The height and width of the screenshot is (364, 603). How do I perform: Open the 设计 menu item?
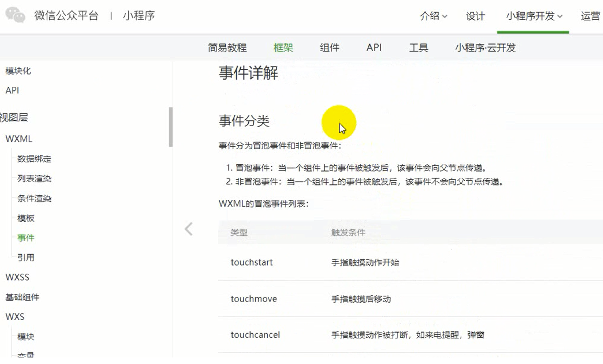tap(475, 16)
